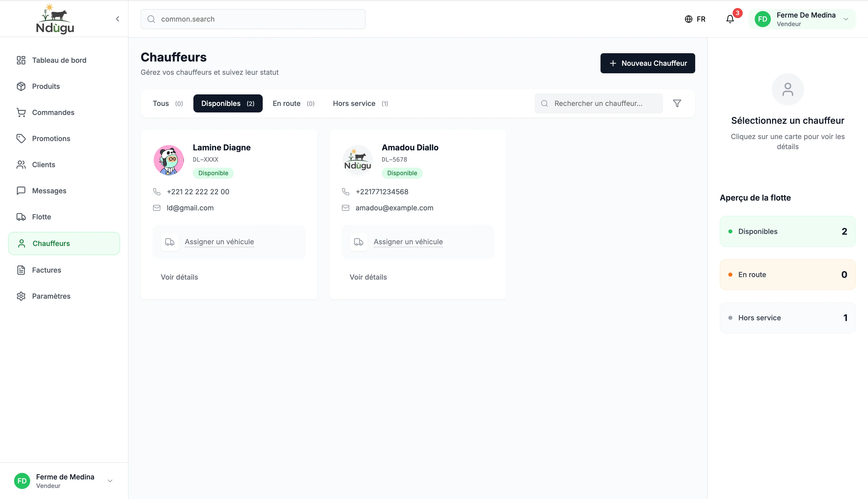Click Voir détails for Lamine Diagne
This screenshot has height=499, width=868.
pyautogui.click(x=179, y=277)
